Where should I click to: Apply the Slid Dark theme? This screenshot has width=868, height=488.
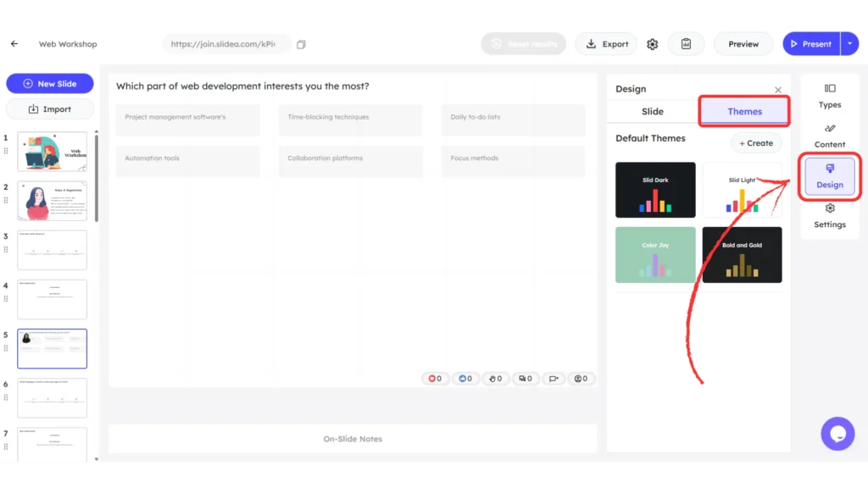tap(655, 190)
